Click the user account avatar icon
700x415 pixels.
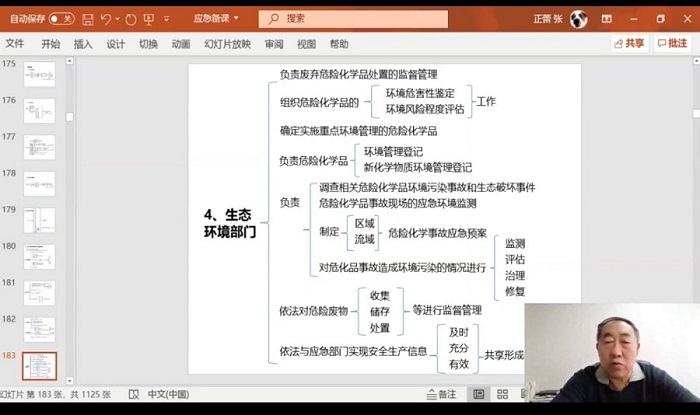tap(578, 18)
